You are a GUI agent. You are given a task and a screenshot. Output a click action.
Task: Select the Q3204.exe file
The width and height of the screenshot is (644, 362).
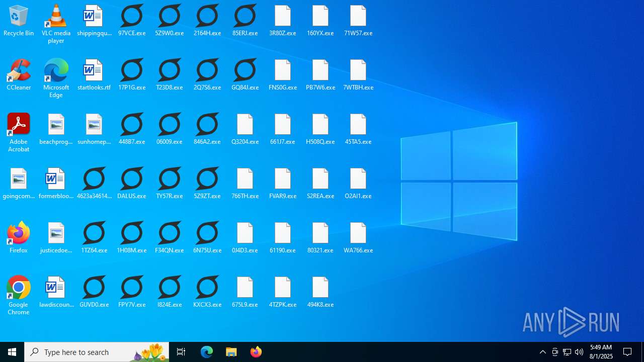click(x=245, y=130)
